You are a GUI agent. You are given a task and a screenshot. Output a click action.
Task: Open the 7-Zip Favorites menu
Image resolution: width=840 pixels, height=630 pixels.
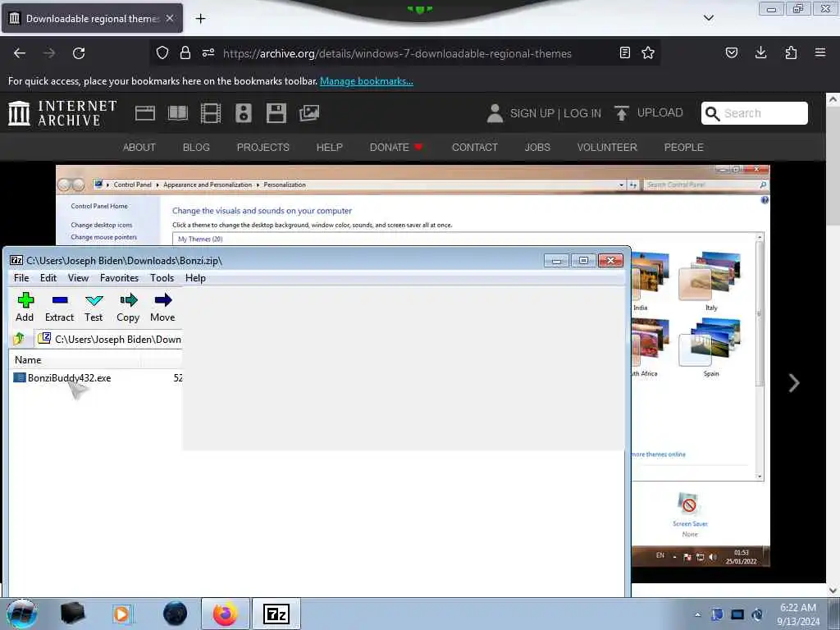[x=119, y=278]
